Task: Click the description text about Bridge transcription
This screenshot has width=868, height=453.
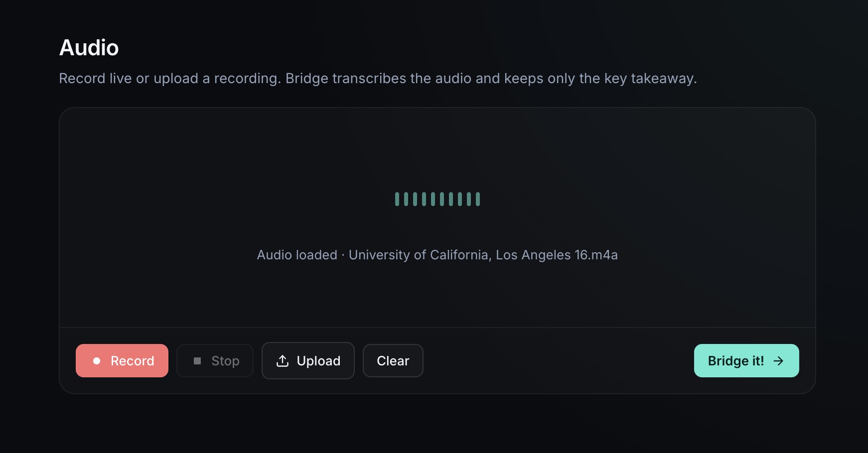Action: (378, 79)
